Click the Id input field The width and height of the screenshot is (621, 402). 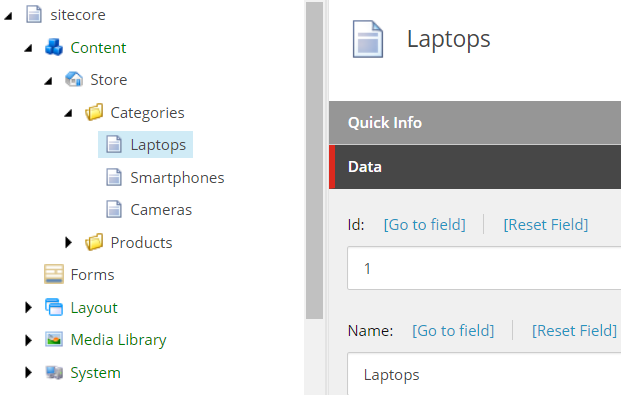pyautogui.click(x=484, y=268)
